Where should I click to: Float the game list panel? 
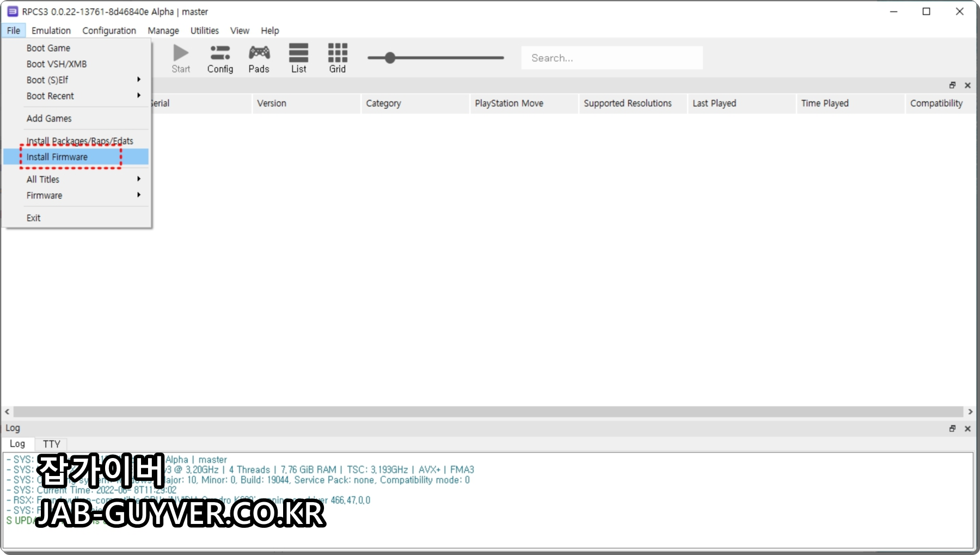pos(952,86)
